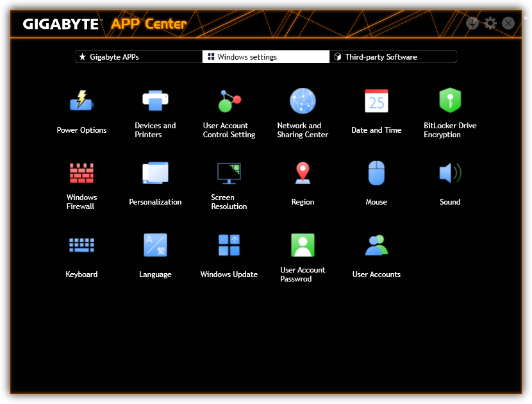Click the 'Personalization' label
Screen dimensions: 532x404
[x=155, y=202]
